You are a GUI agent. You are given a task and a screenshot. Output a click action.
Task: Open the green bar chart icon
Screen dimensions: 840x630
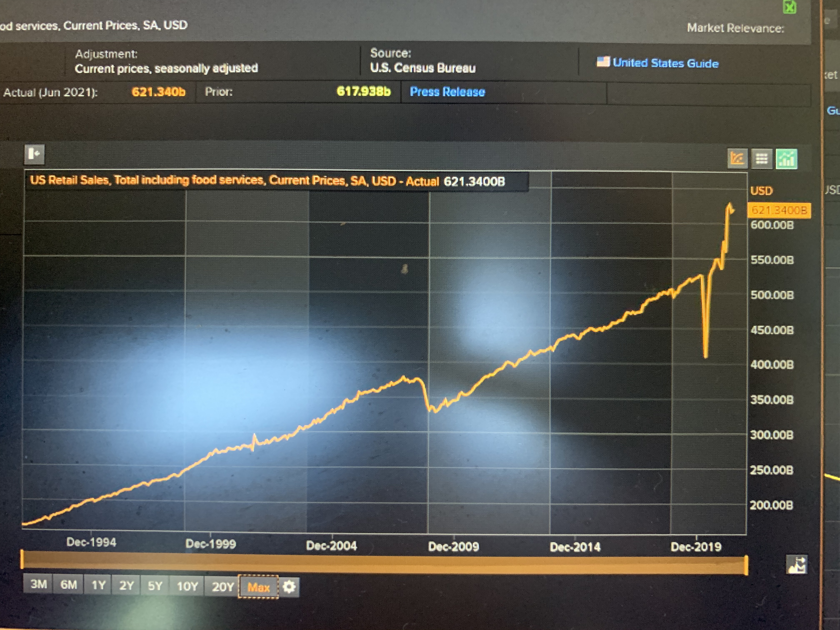coord(786,159)
